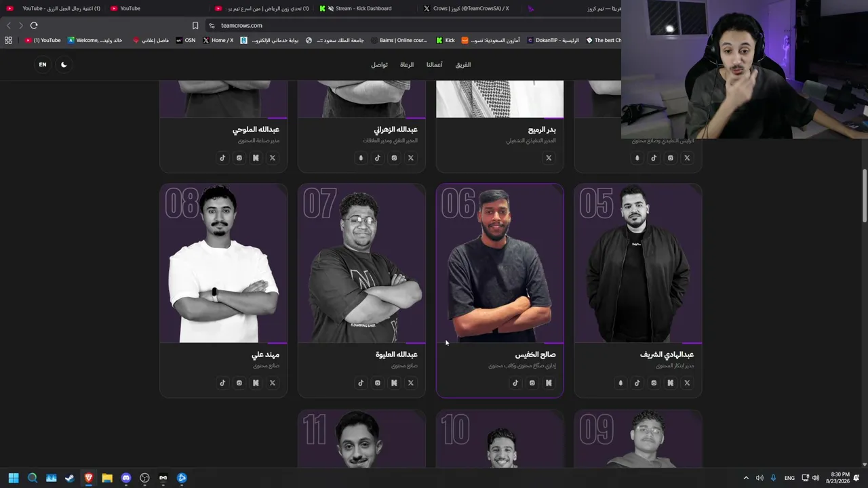Image resolution: width=868 pixels, height=488 pixels.
Task: Bookmark this page using the bookmark icon
Action: tap(195, 26)
